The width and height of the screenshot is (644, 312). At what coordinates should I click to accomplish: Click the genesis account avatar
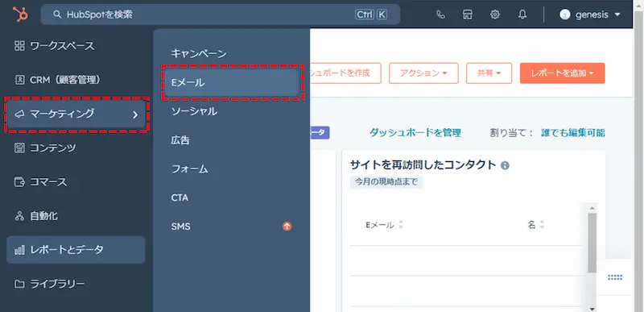(565, 15)
